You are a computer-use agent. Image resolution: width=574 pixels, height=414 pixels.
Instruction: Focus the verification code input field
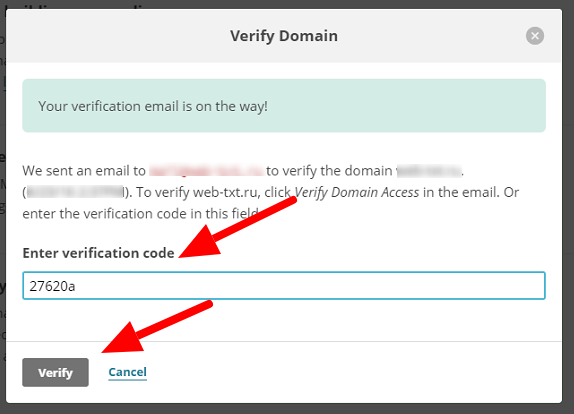pos(284,286)
